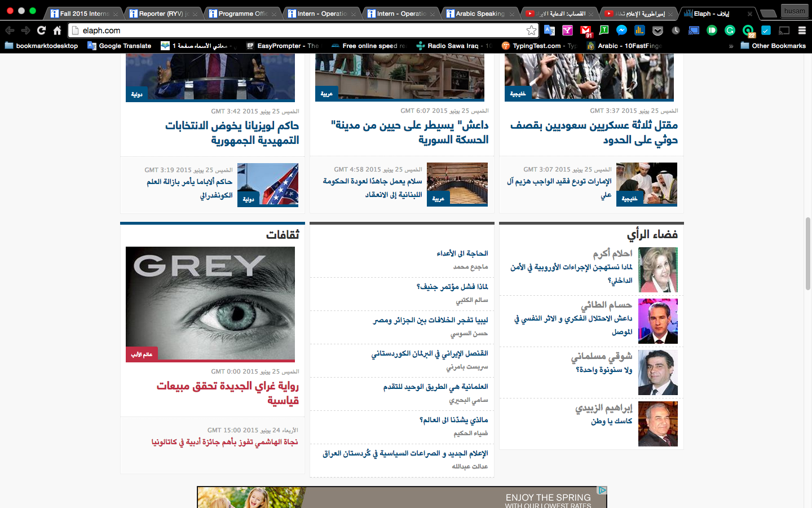This screenshot has width=812, height=508.
Task: Click the Confederate flag article thumbnail
Action: coord(268,185)
